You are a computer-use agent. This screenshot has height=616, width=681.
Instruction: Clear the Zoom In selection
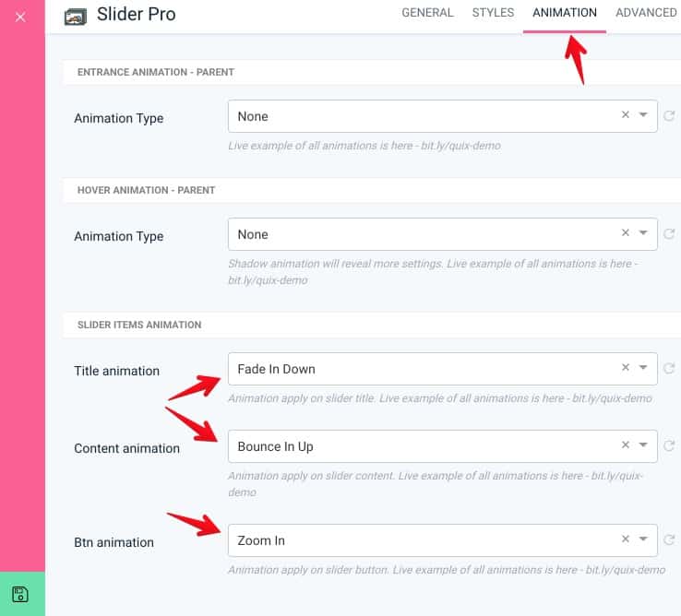(626, 539)
